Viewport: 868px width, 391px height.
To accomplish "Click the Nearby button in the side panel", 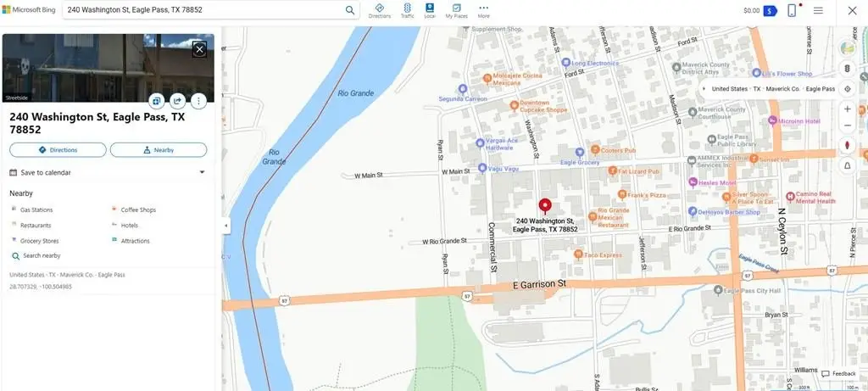I will 159,150.
